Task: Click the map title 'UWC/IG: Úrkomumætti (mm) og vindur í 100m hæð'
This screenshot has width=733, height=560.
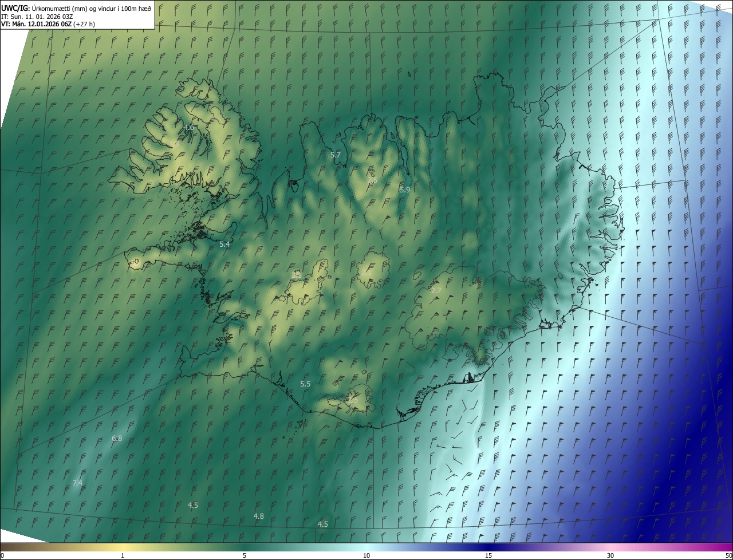Action: (76, 8)
